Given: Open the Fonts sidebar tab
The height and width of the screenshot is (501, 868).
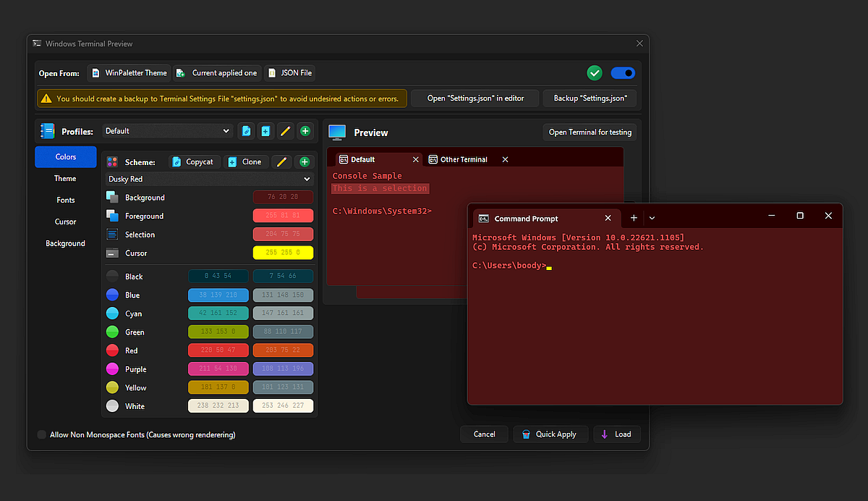Looking at the screenshot, I should click(x=65, y=200).
